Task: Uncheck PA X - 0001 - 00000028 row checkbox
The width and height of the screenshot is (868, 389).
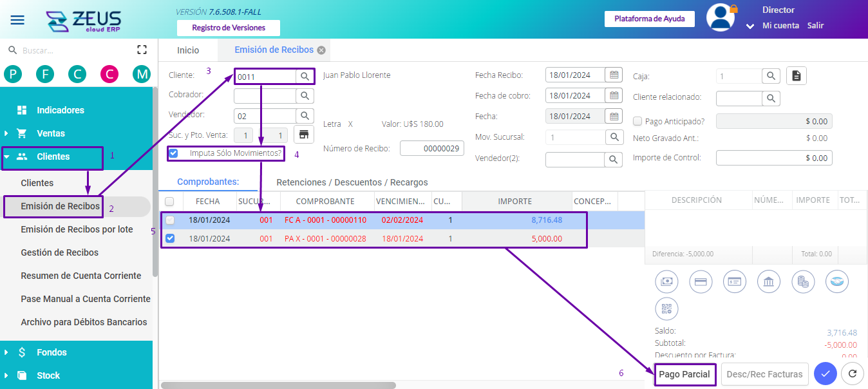Action: tap(169, 238)
